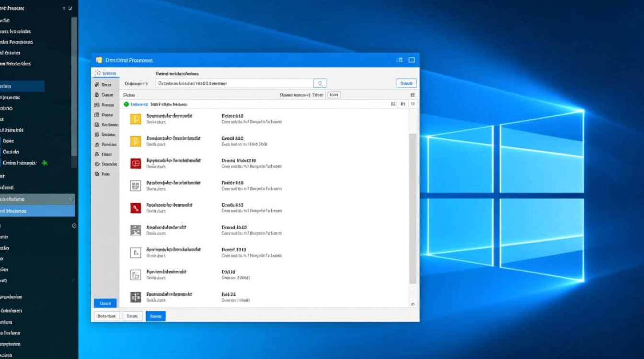Screen dimensions: 644x359
Task: Click the blue button right of the search bar
Action: tap(406, 83)
